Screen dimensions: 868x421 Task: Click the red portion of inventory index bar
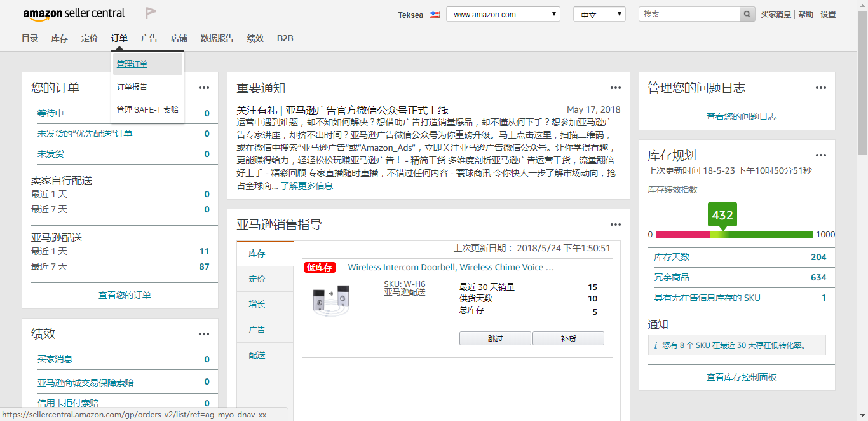[682, 235]
